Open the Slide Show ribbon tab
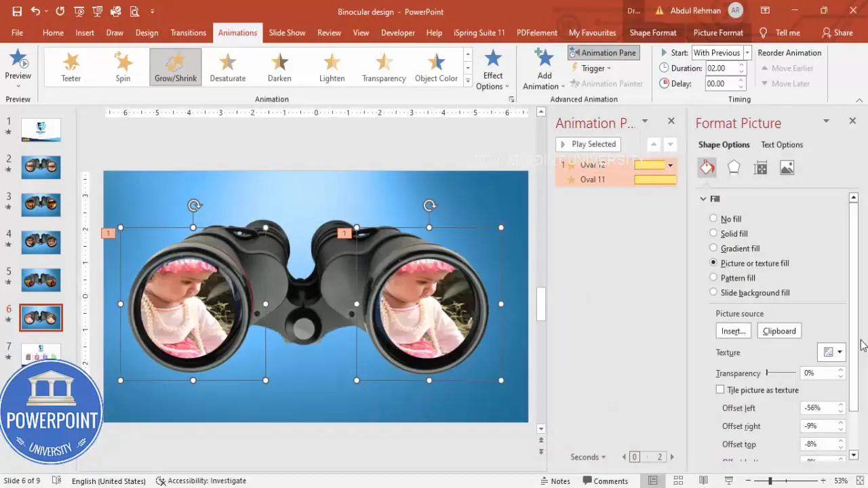Image resolution: width=868 pixels, height=488 pixels. point(287,33)
